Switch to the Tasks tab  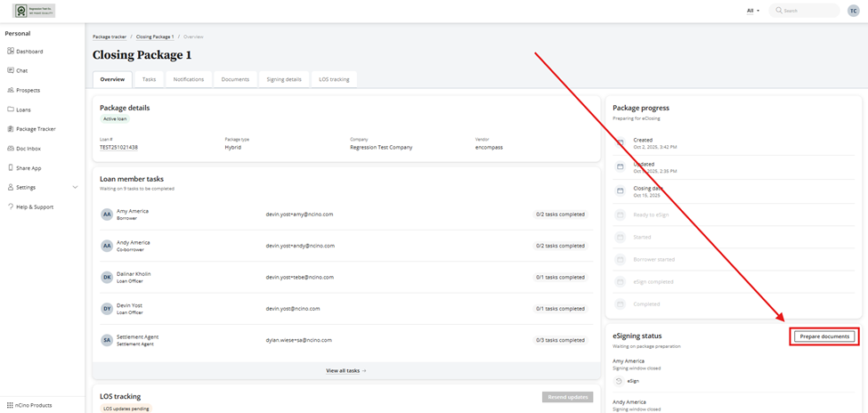pos(149,79)
